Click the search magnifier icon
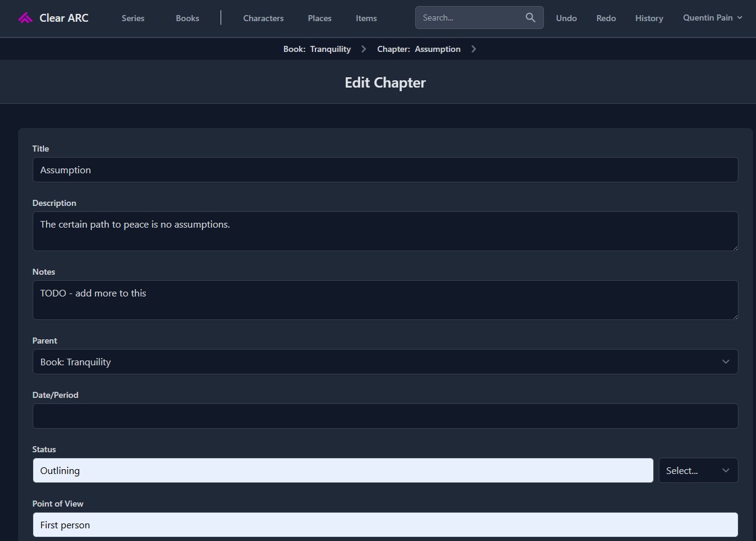The height and width of the screenshot is (541, 756). pyautogui.click(x=531, y=18)
